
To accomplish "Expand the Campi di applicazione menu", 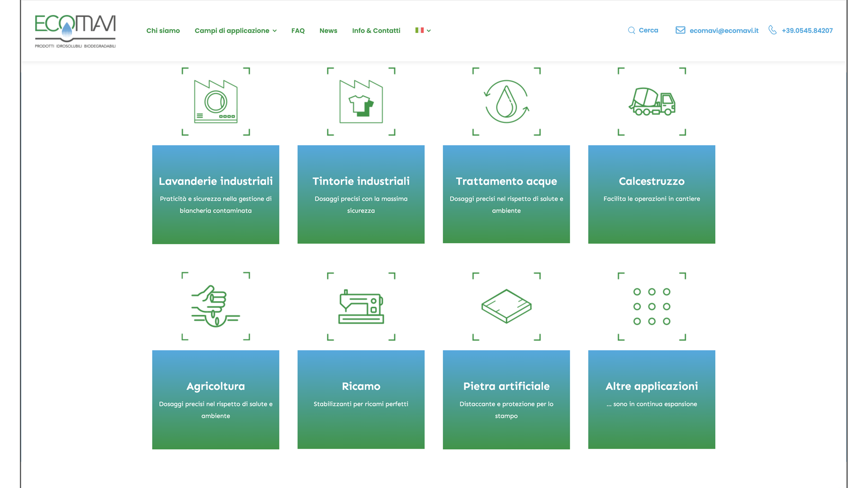I will [x=235, y=31].
